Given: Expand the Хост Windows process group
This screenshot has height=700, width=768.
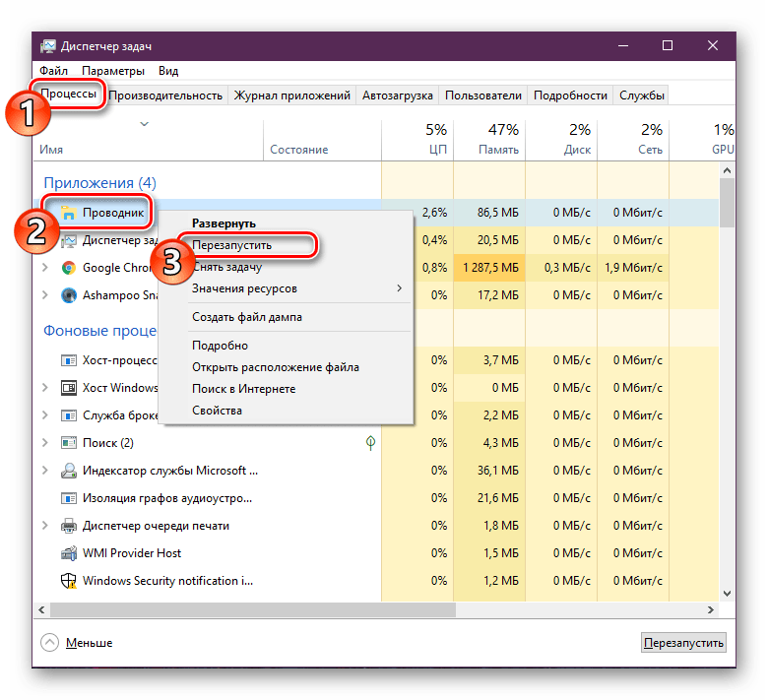Looking at the screenshot, I should [45, 388].
